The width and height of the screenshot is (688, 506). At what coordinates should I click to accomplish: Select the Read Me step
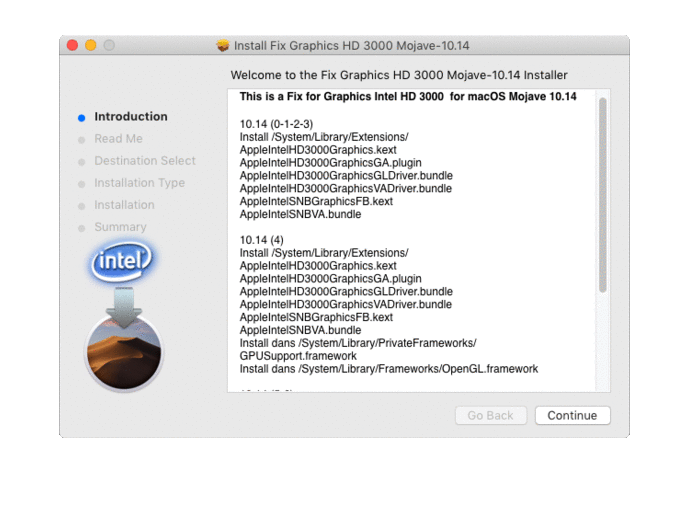point(118,139)
